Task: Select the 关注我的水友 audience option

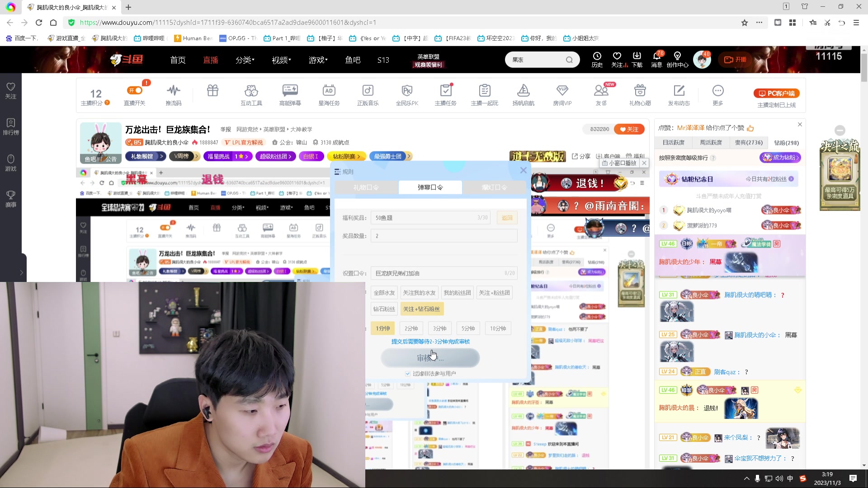Action: [419, 293]
